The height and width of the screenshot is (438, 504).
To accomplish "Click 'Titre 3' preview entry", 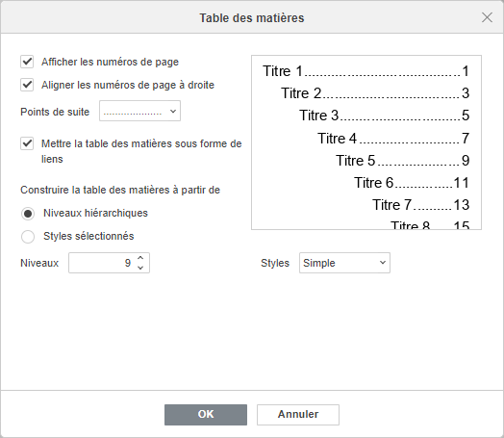I will point(319,116).
